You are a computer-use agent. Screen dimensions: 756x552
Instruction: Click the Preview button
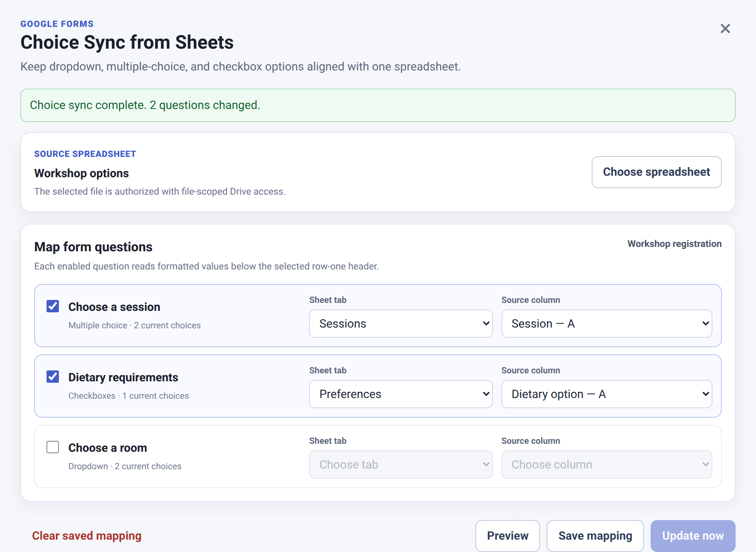[x=508, y=536]
